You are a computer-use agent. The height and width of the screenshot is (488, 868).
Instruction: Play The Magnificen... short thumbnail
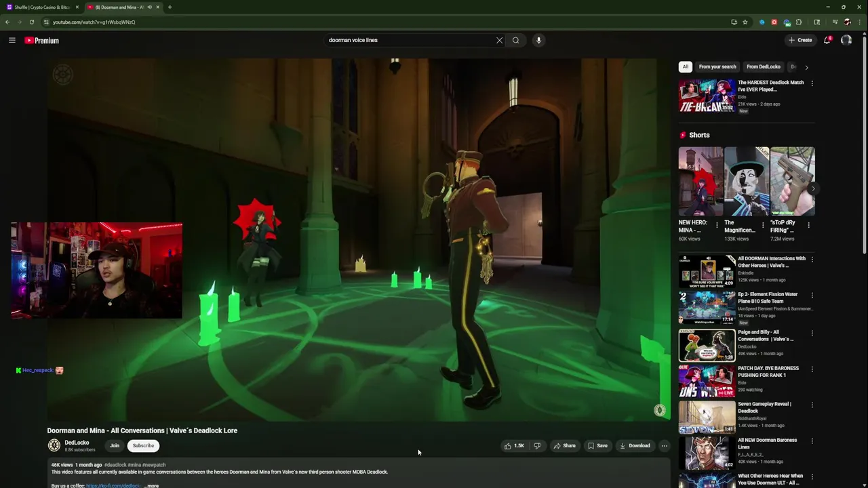[747, 182]
